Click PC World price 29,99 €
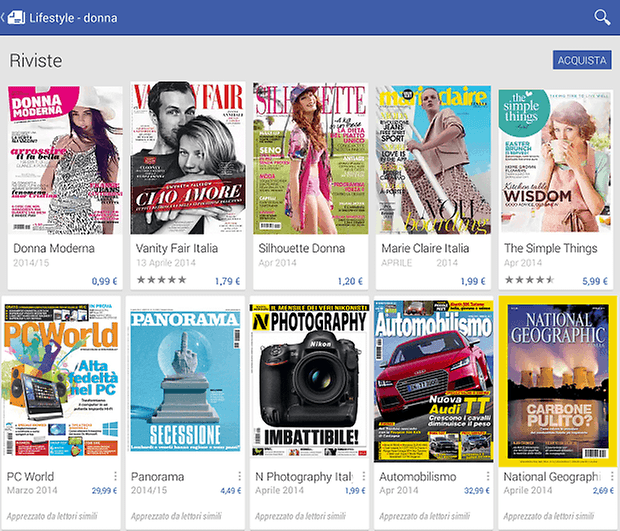620x531 pixels. coord(104,491)
